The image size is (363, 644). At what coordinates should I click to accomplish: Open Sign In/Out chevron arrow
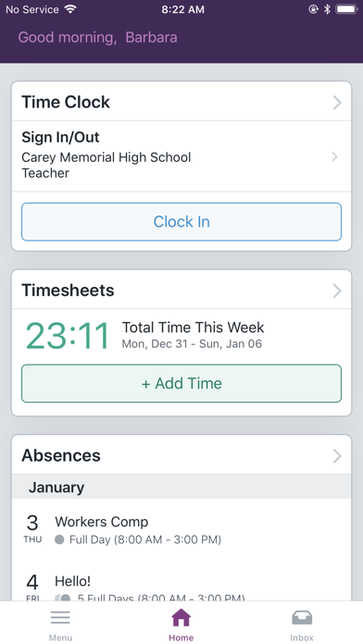(334, 156)
